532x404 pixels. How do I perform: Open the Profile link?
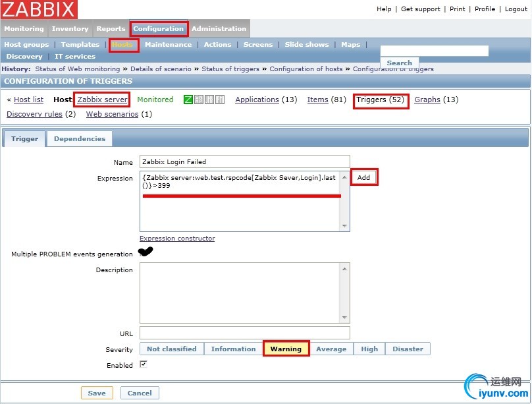pos(485,9)
